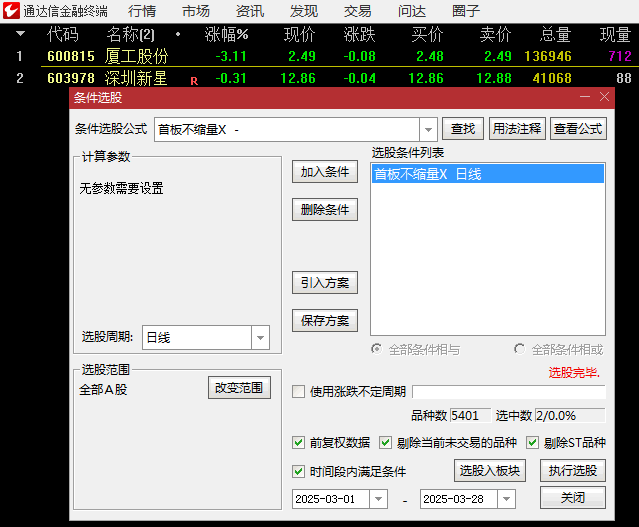Click the 通达信 red logo icon

(11, 11)
